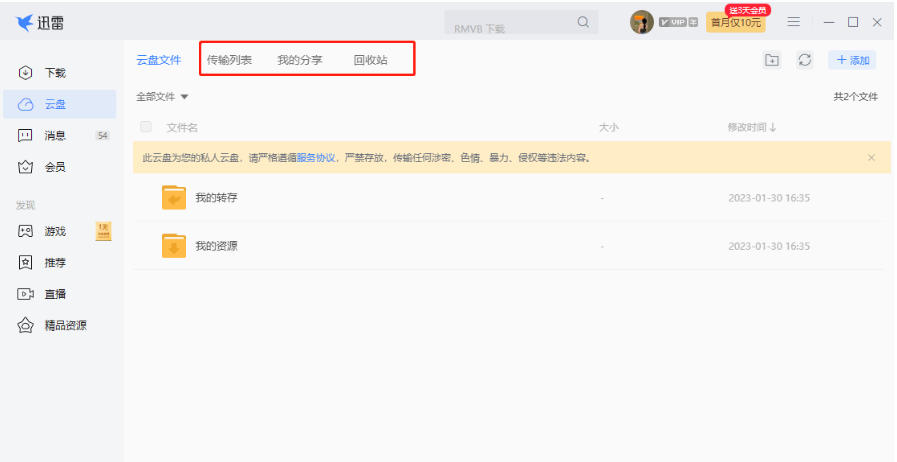
Task: Select the 我的转存 folder name
Action: pos(216,198)
